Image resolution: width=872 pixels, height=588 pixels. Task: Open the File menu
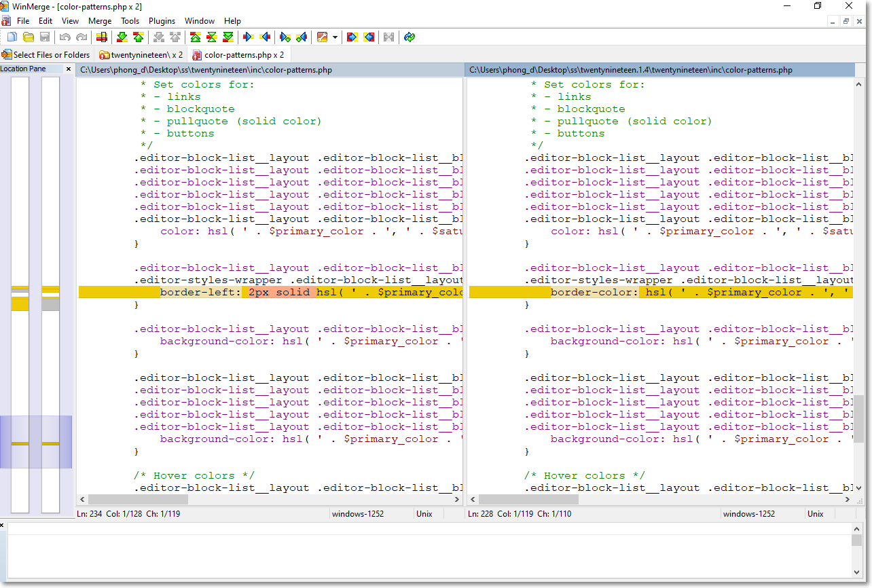tap(23, 21)
